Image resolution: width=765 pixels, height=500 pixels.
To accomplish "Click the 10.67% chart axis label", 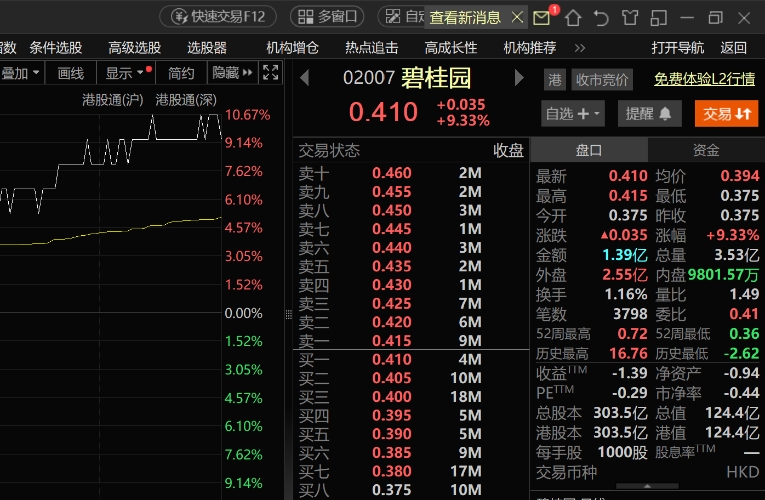I will (247, 115).
